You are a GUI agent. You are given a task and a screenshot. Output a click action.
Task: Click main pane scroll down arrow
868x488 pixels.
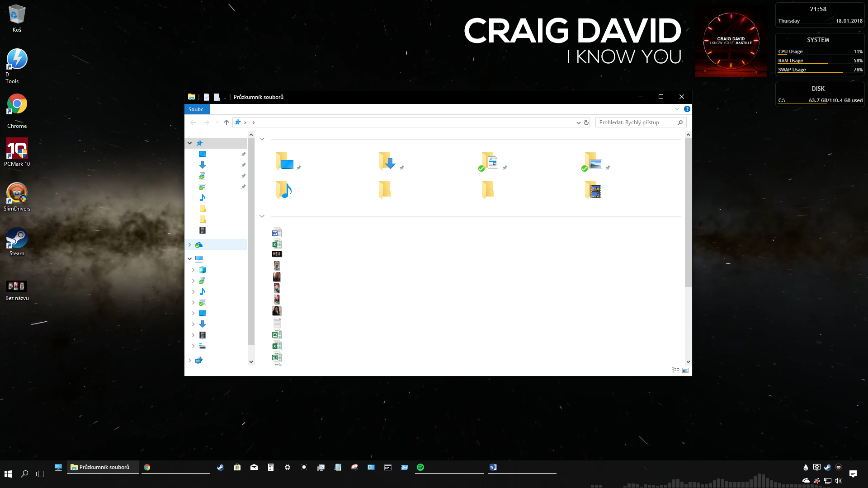click(688, 361)
